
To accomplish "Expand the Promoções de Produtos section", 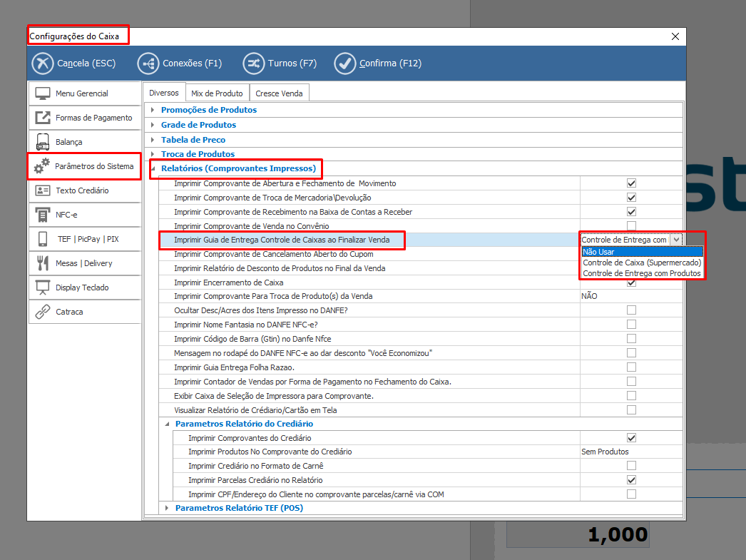I will click(151, 110).
